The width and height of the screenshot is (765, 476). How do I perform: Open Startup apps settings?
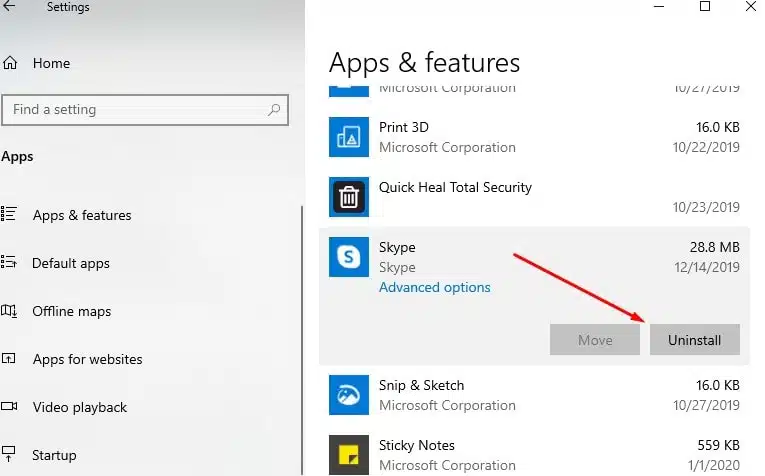(x=54, y=455)
